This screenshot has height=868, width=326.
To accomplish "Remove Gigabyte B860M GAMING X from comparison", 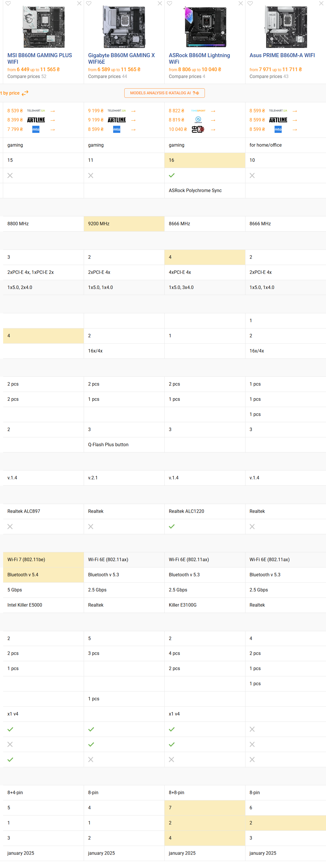I will point(160,3).
